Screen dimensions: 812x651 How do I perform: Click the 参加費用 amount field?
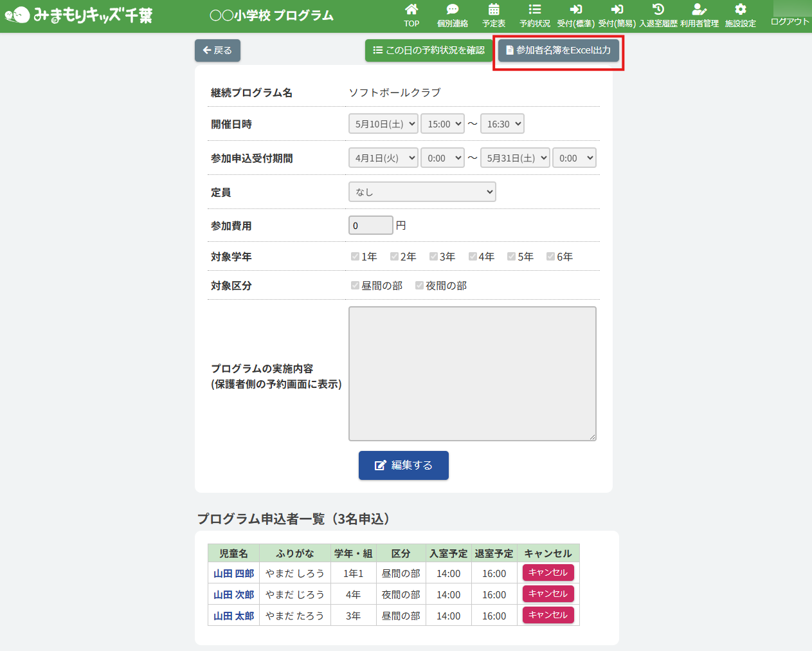click(370, 226)
